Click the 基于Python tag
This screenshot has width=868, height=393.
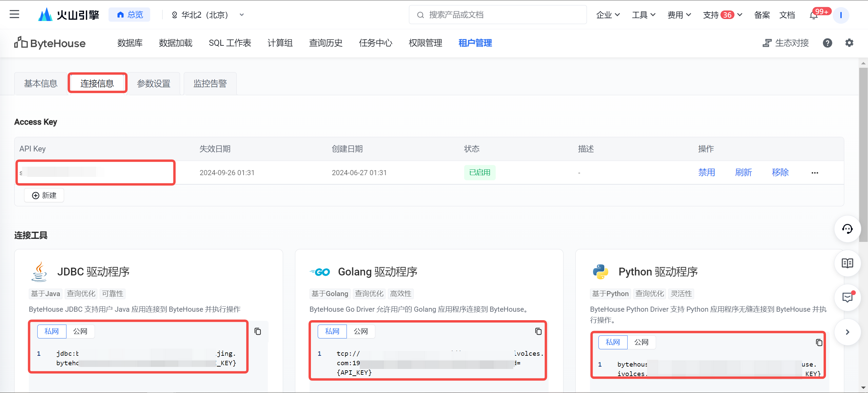[x=610, y=294]
